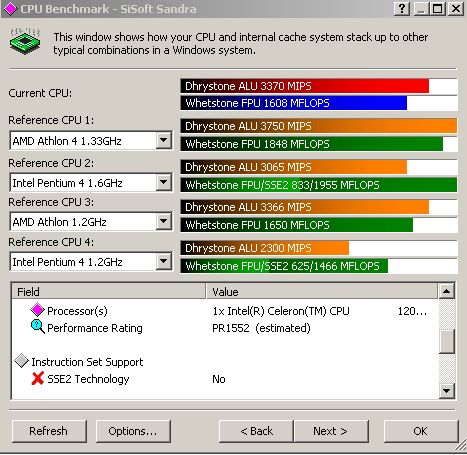Viewport: 467px width, 455px height.
Task: Go to previous page with Back
Action: tap(256, 431)
